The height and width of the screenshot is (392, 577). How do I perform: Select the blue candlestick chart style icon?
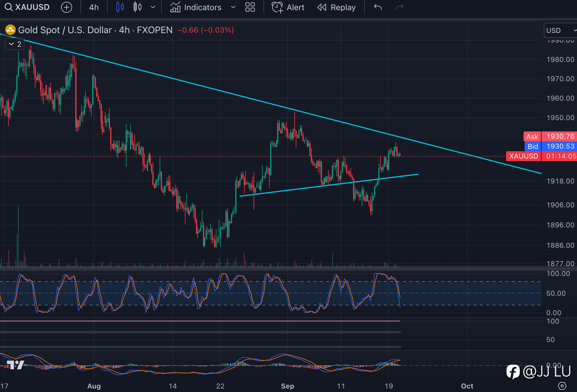pyautogui.click(x=120, y=7)
